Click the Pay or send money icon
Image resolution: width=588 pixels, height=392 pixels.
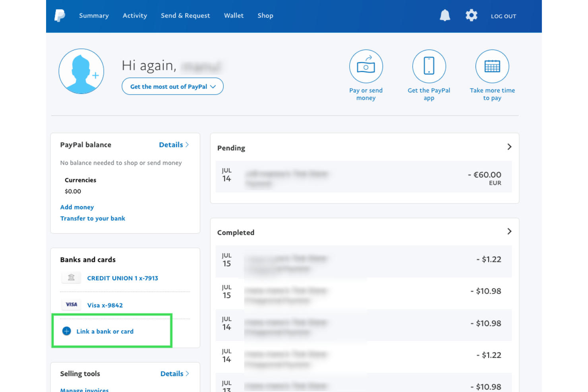(x=366, y=66)
